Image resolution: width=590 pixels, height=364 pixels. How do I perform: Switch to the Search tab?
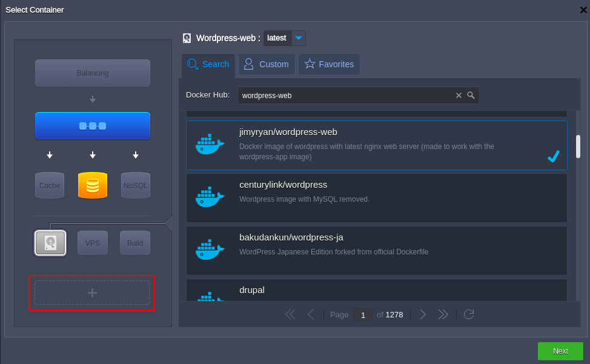tap(208, 64)
